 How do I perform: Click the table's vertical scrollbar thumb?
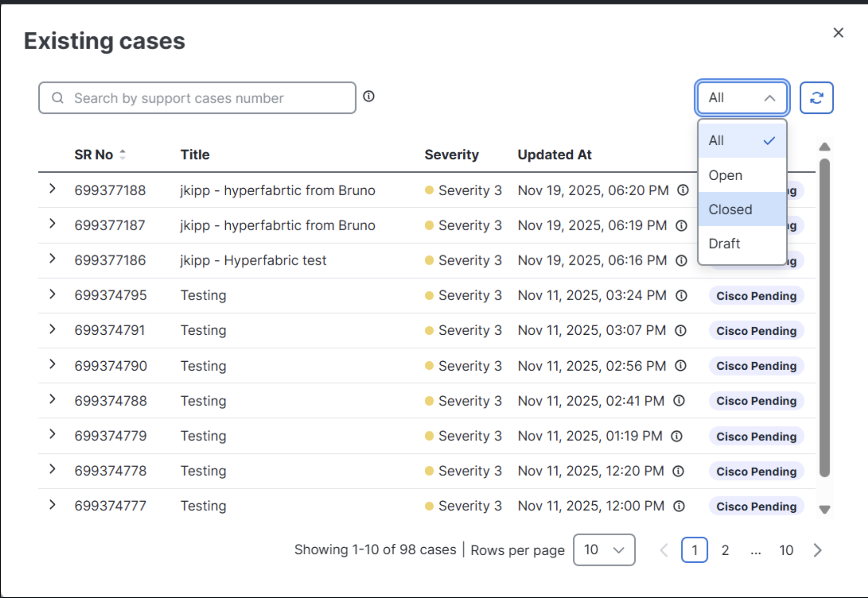coord(824,318)
